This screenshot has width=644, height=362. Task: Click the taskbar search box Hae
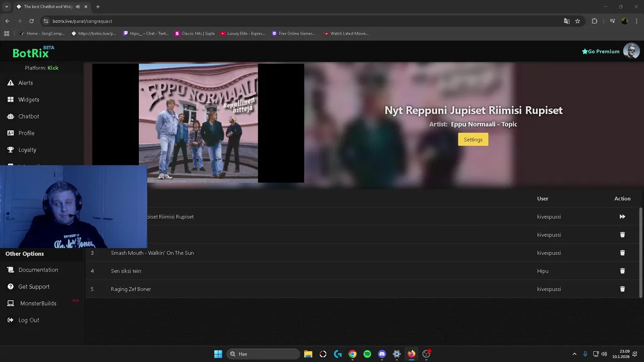[263, 354]
